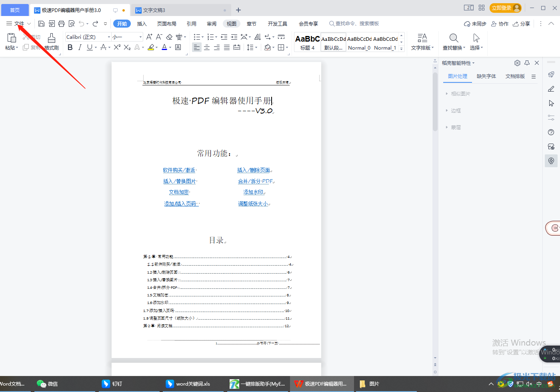The width and height of the screenshot is (560, 392).
Task: Set paragraph alignment to left
Action: [196, 47]
